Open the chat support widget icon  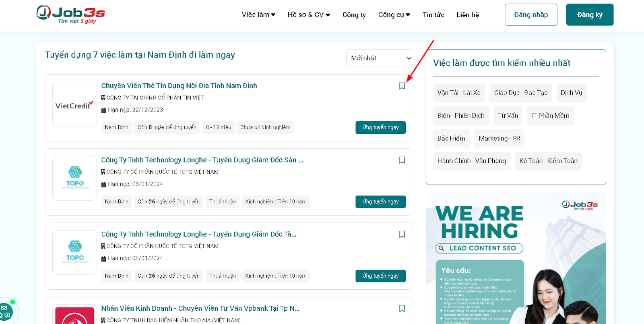6,312
